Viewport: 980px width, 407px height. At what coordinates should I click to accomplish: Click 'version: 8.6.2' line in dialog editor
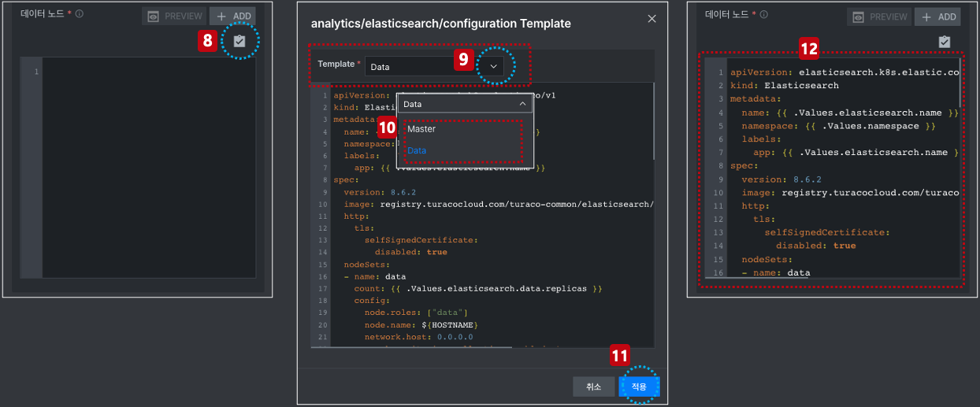tap(379, 192)
